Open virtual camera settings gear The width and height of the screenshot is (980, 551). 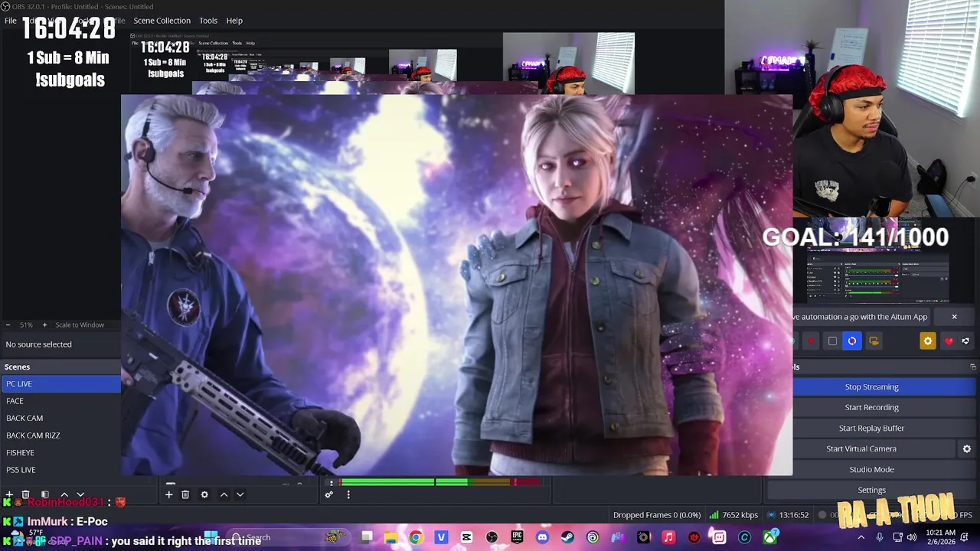(966, 449)
